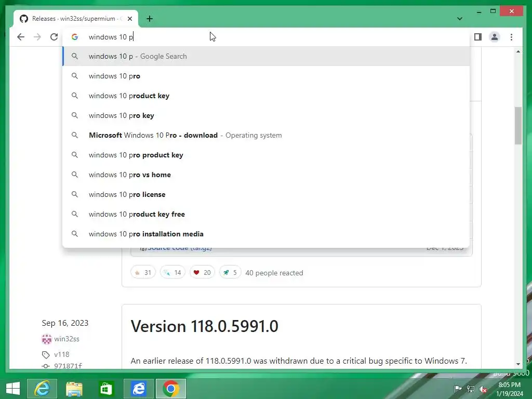Open commit 971871f link
Image resolution: width=532 pixels, height=399 pixels.
tap(68, 366)
